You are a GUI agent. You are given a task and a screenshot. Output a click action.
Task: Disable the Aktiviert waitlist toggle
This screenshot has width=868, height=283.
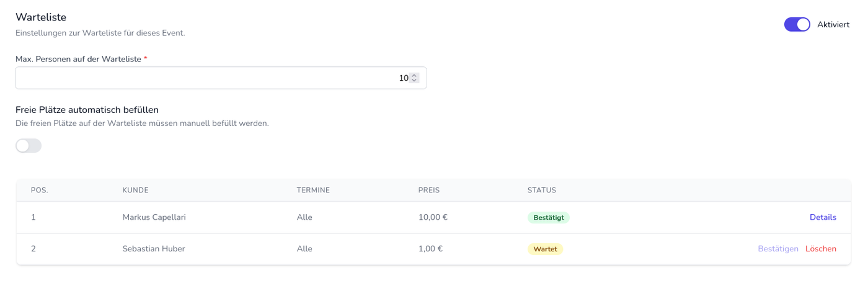point(797,24)
